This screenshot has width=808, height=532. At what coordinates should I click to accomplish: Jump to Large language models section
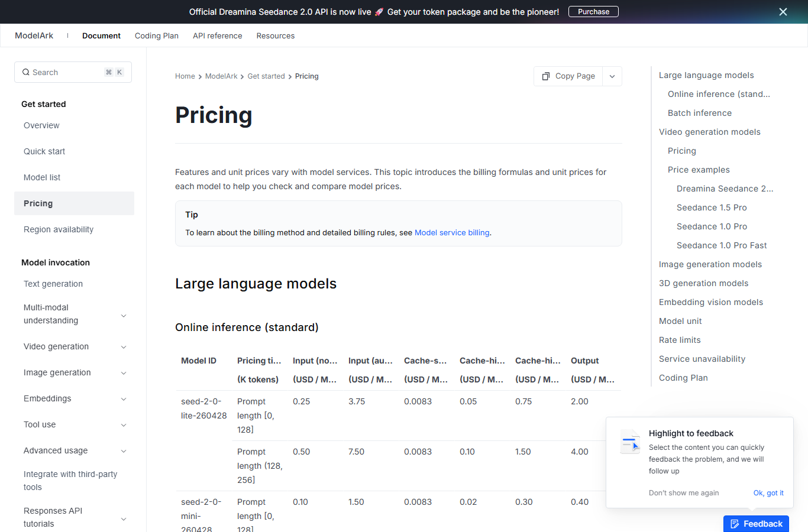click(706, 75)
